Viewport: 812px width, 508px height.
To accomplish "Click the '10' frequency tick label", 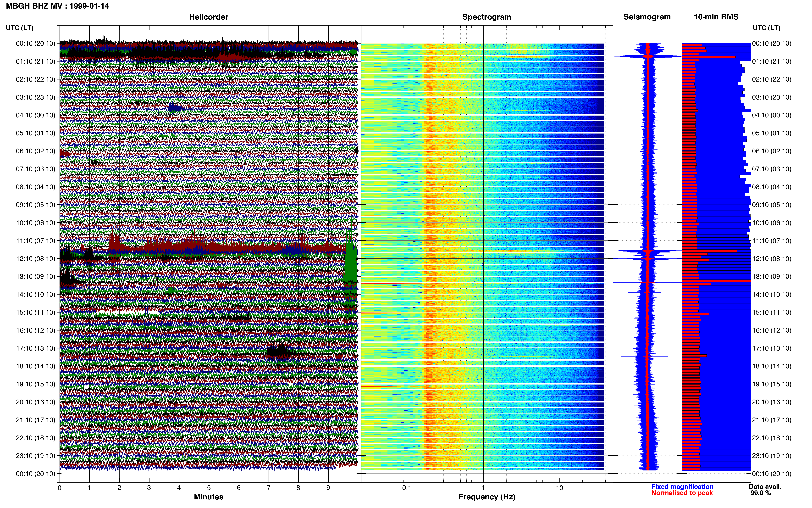I will pos(559,488).
